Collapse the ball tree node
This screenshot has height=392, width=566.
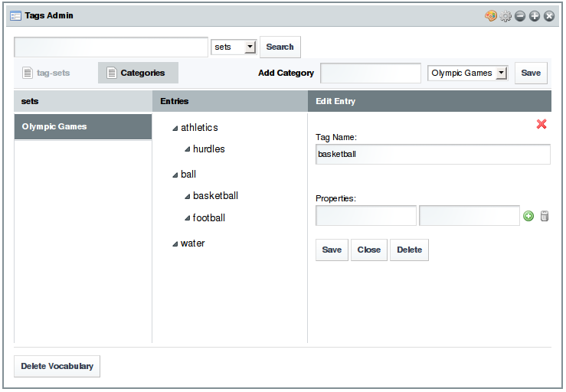pyautogui.click(x=175, y=175)
